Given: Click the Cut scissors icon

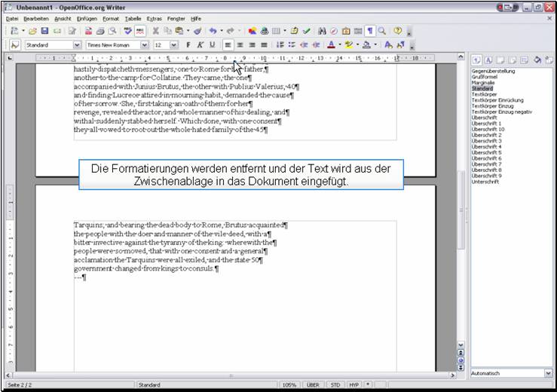Looking at the screenshot, I should [156, 31].
